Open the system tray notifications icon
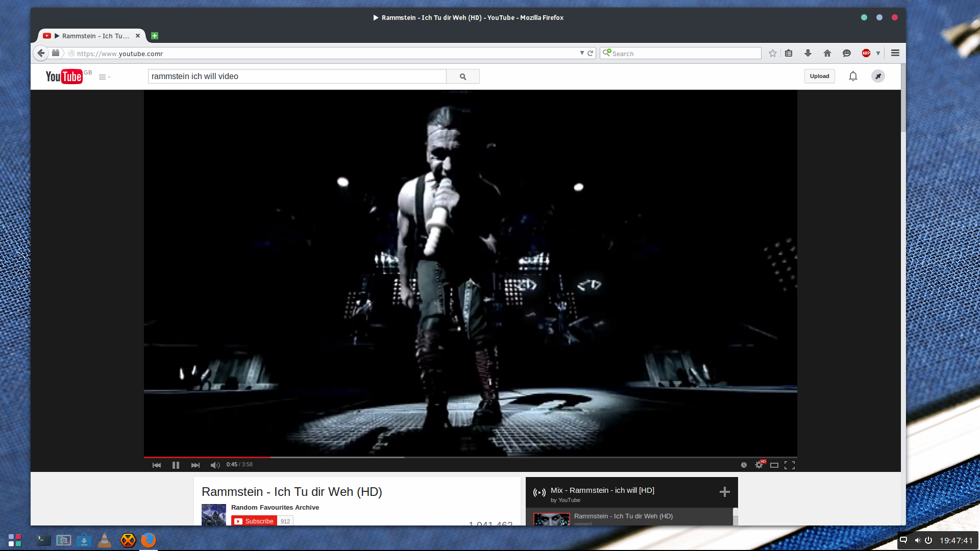This screenshot has width=980, height=551. (903, 540)
